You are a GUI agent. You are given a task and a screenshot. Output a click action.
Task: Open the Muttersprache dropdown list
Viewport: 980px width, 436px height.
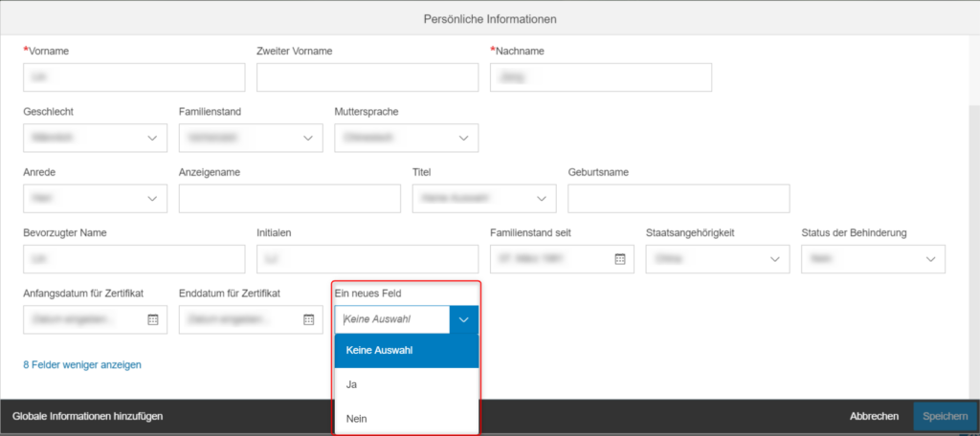tap(464, 138)
